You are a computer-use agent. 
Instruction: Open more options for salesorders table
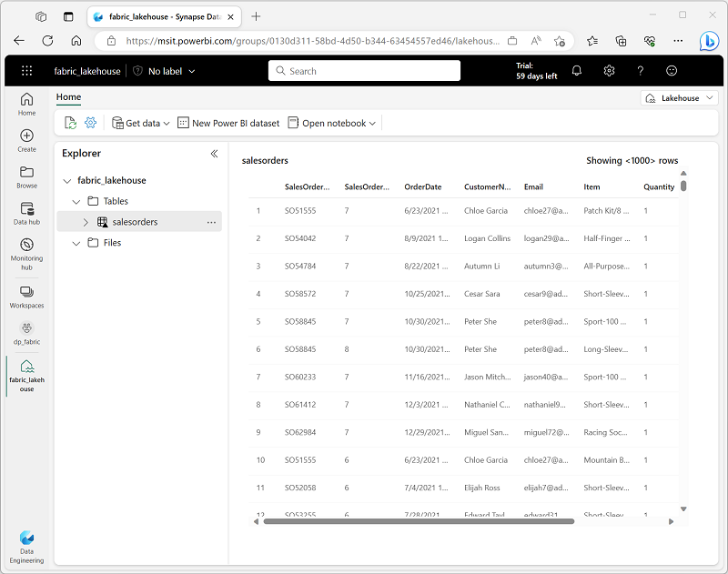(211, 222)
